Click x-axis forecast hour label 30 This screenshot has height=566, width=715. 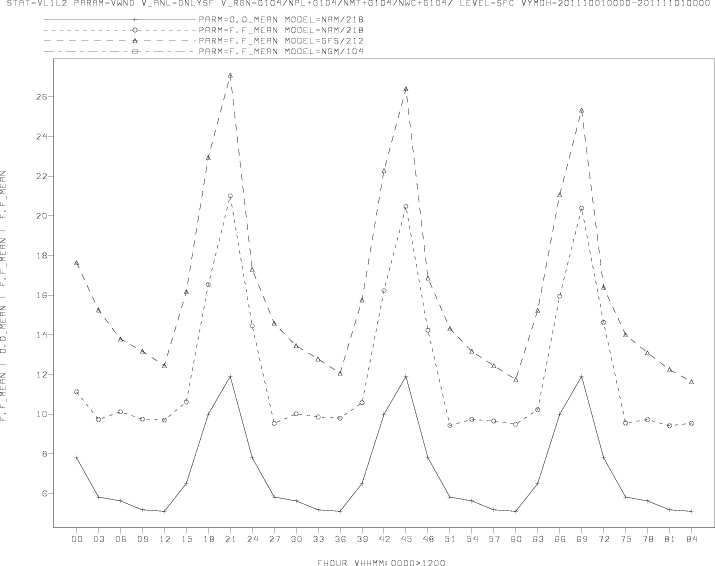click(296, 539)
